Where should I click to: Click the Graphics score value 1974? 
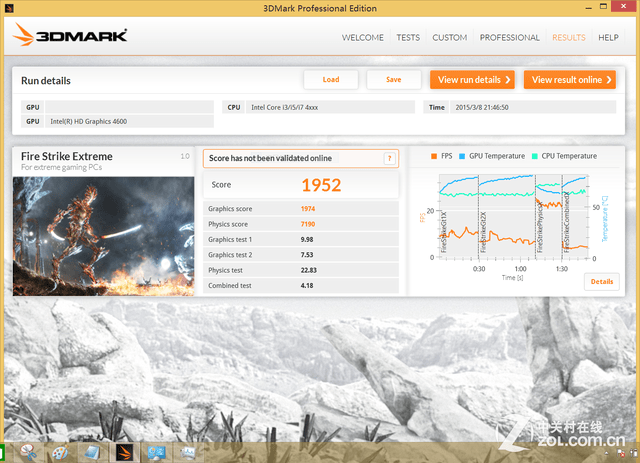pos(308,209)
